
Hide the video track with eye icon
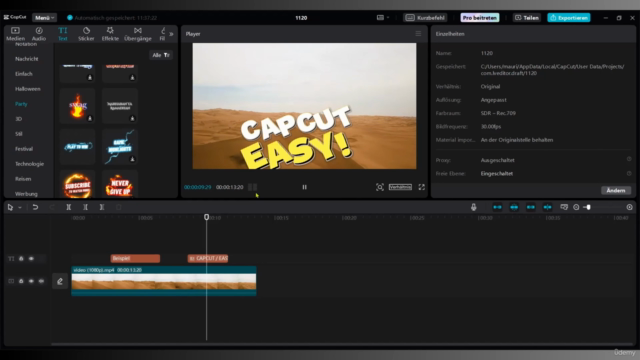(31, 281)
